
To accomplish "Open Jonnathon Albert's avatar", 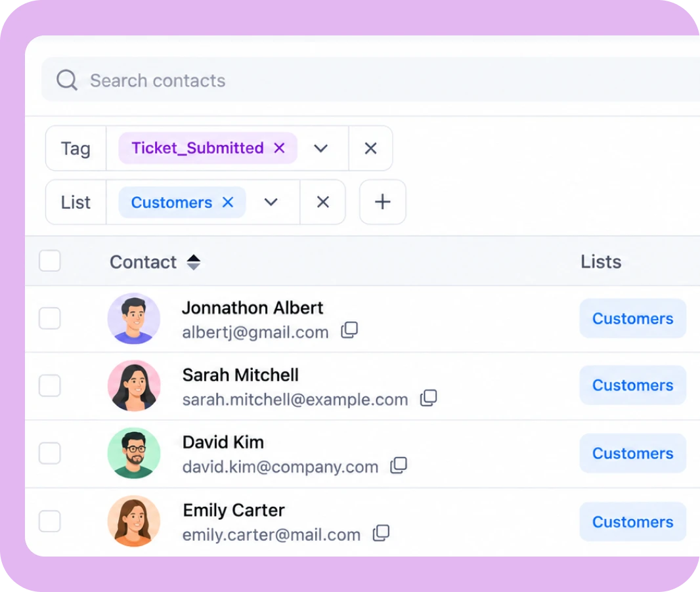I will click(x=134, y=318).
